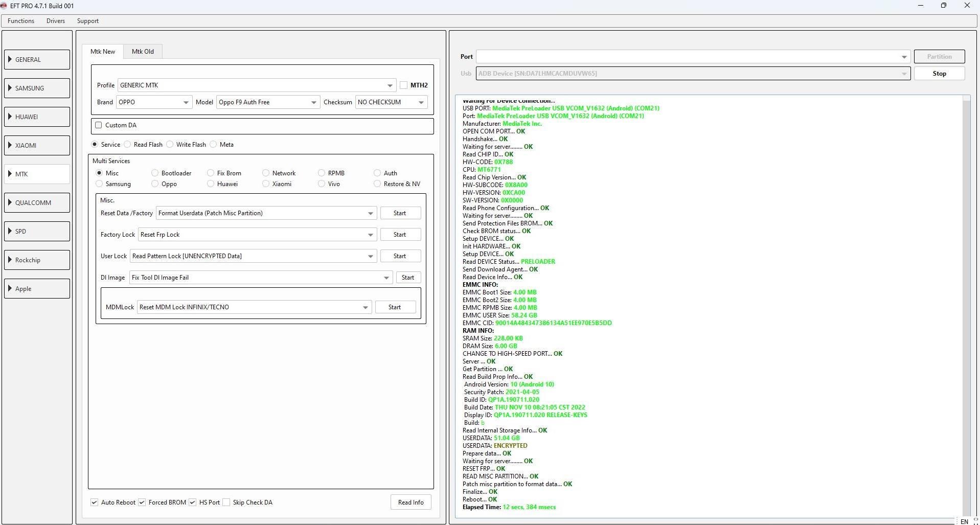This screenshot has width=980, height=525.
Task: Choose the Restore & NV service option
Action: [377, 184]
